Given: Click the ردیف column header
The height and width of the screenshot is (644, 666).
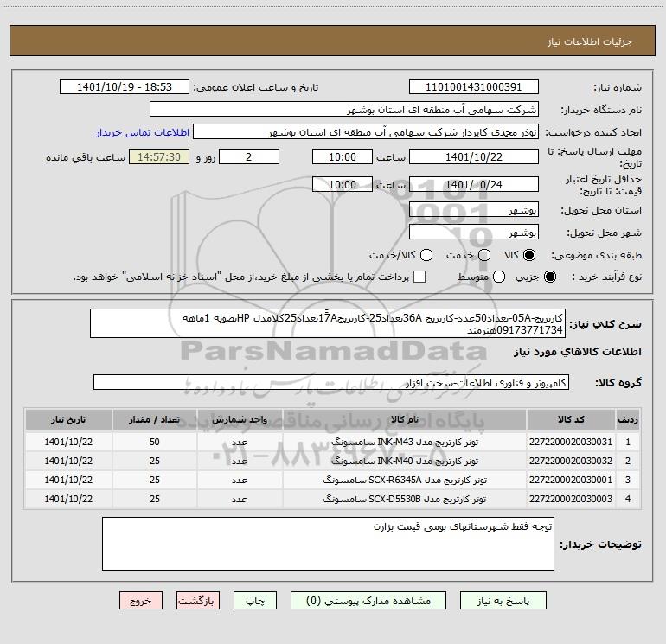Looking at the screenshot, I should [628, 420].
